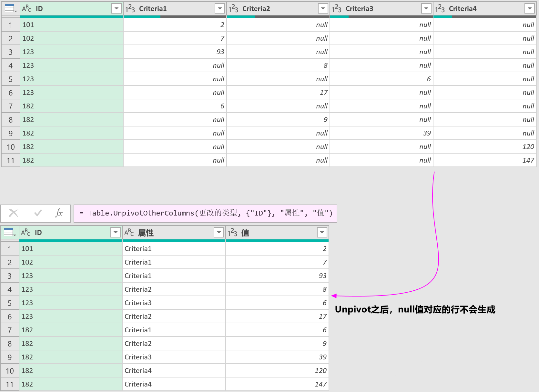Confirm the formula with the checkmark icon
The image size is (539, 392).
point(38,213)
